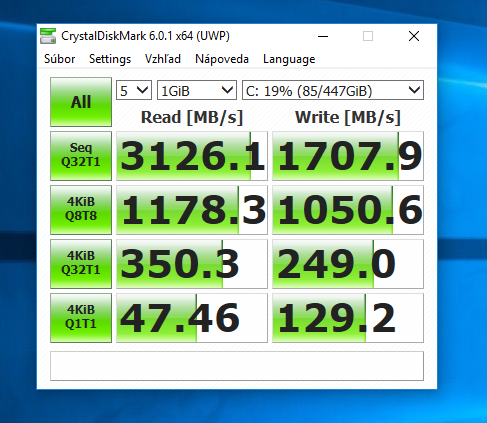Open the C: drive selection dropdown
This screenshot has width=487, height=423.
tap(333, 90)
